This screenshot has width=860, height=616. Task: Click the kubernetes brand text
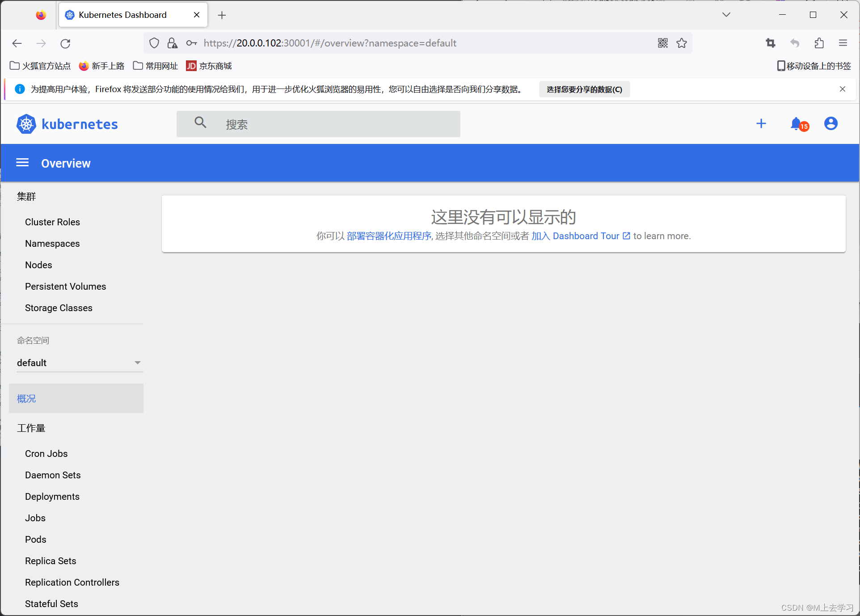coord(80,124)
